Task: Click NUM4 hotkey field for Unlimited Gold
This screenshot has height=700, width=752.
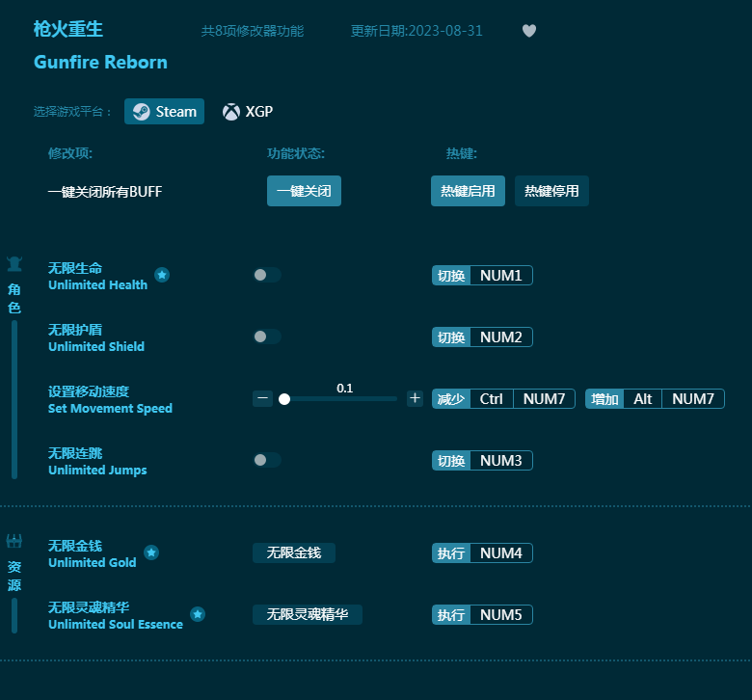Action: pos(501,553)
